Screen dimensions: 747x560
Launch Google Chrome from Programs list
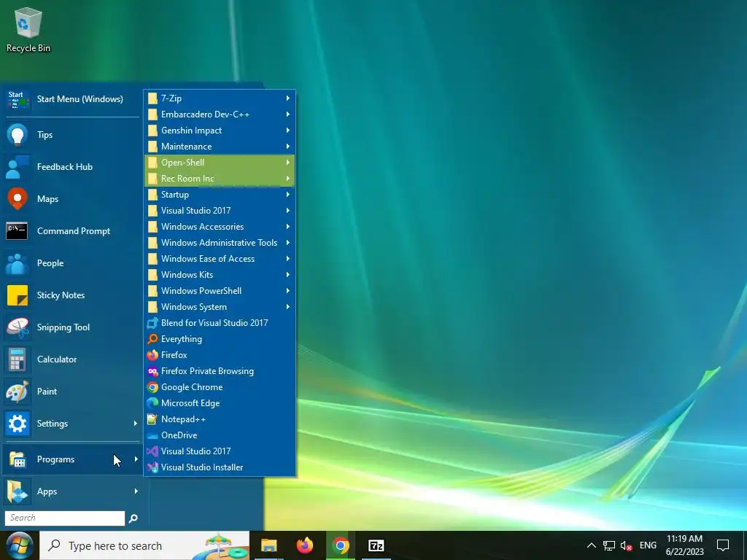pos(220,387)
